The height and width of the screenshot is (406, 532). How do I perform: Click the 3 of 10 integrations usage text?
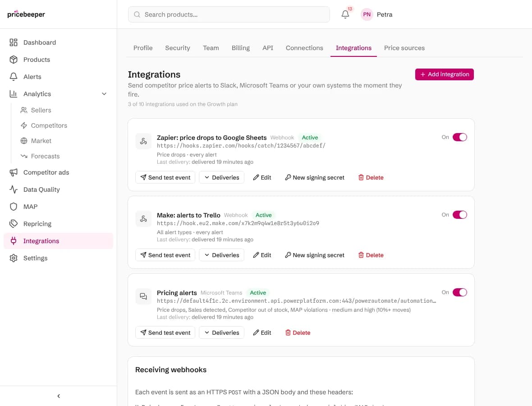pos(183,104)
